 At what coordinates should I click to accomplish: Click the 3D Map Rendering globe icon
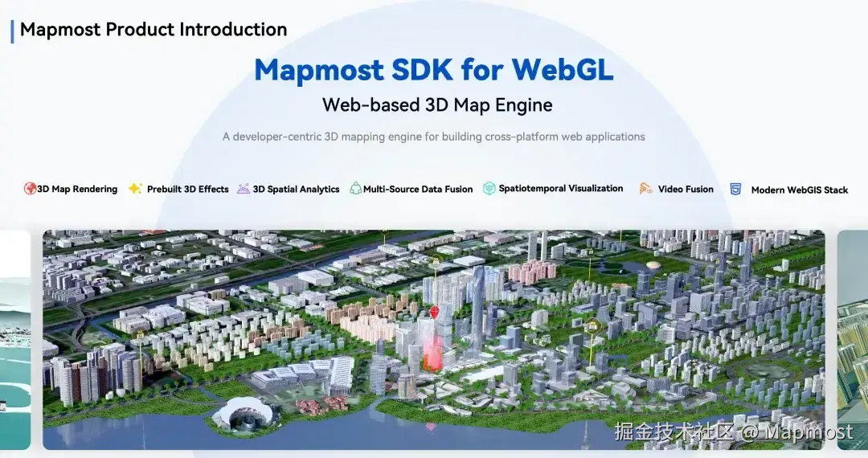point(30,189)
